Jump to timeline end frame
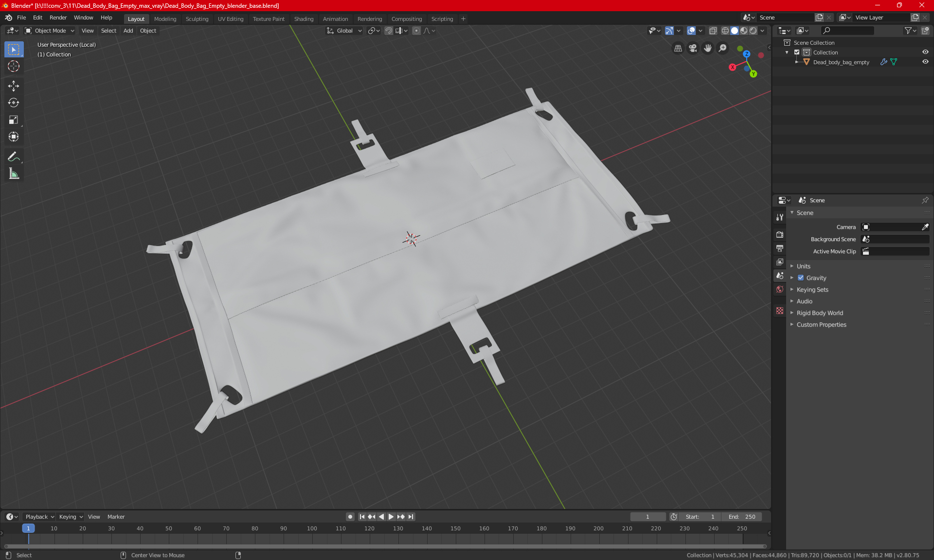 [411, 517]
